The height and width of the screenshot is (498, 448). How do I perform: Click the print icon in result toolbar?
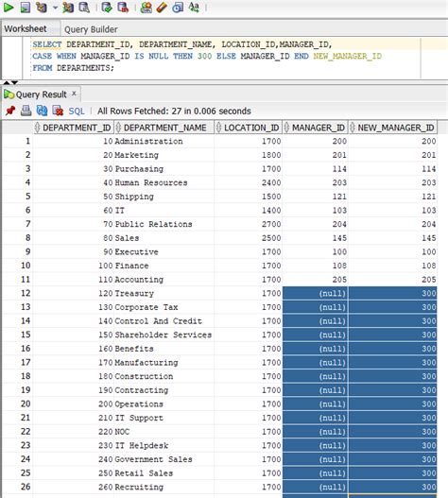click(26, 111)
